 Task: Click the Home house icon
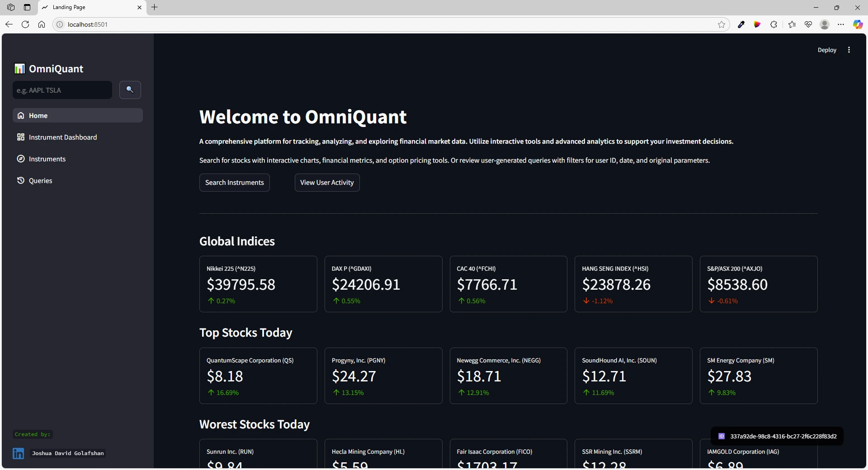tap(21, 116)
